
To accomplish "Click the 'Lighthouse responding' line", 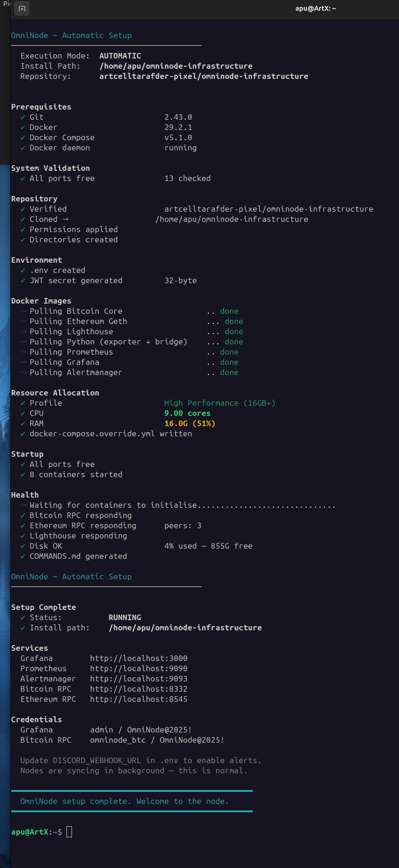I will pyautogui.click(x=78, y=536).
